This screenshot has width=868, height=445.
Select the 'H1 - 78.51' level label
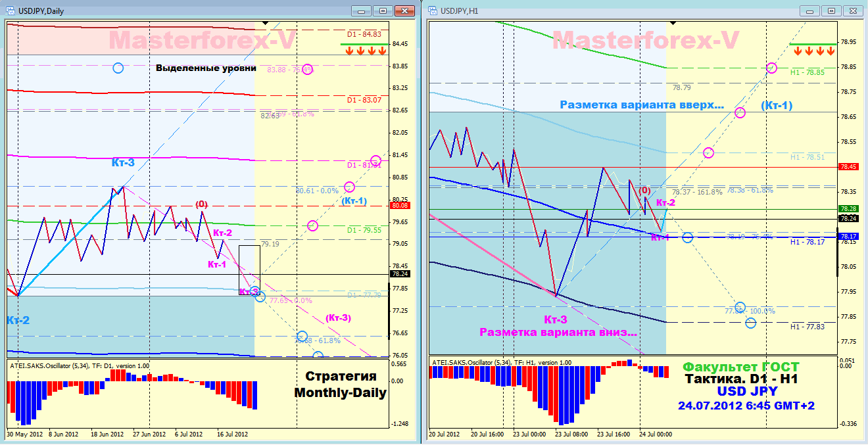(807, 157)
